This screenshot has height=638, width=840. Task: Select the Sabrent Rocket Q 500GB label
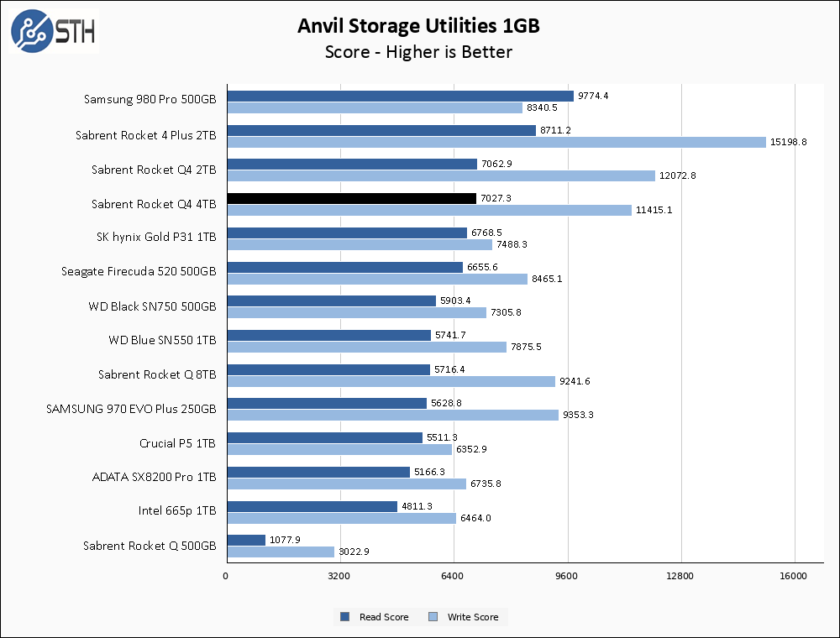tap(150, 546)
